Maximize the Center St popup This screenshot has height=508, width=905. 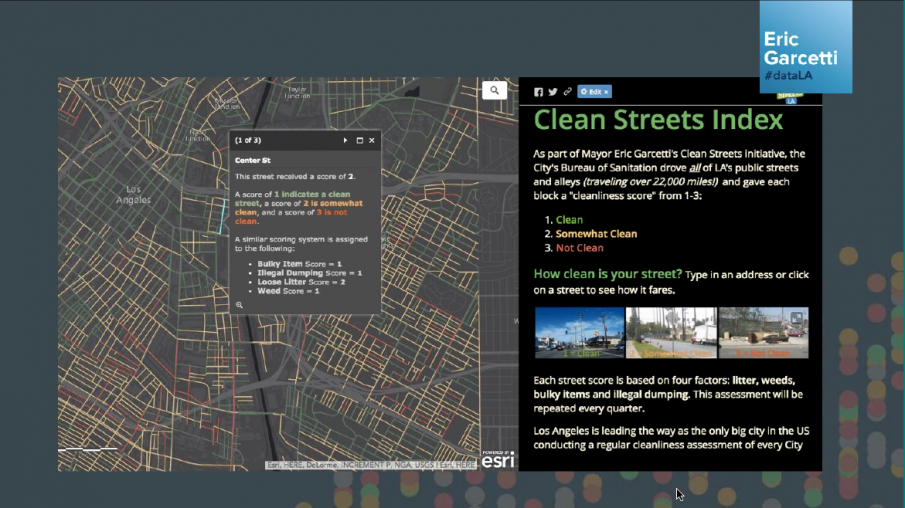coord(360,140)
